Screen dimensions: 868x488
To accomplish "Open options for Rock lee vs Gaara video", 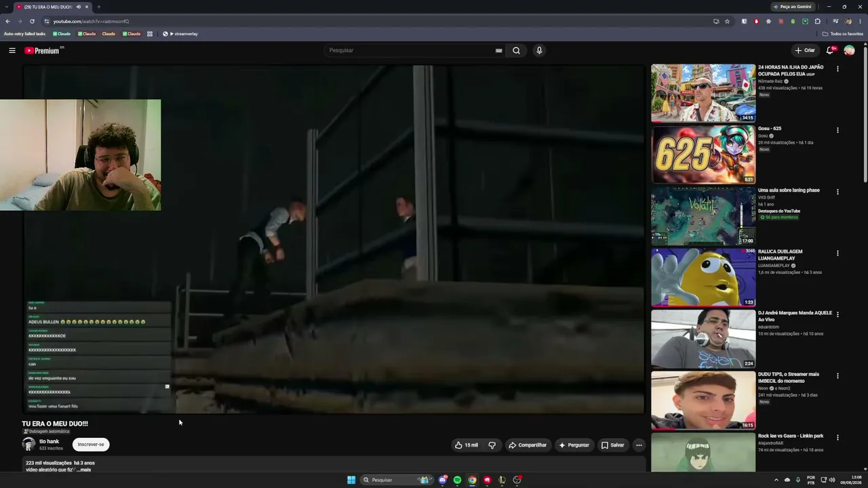I will tap(837, 438).
